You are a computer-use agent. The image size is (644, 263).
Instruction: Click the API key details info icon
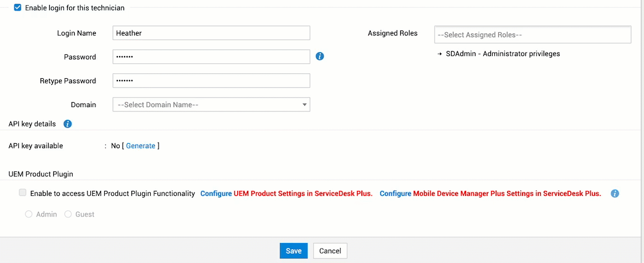(68, 124)
